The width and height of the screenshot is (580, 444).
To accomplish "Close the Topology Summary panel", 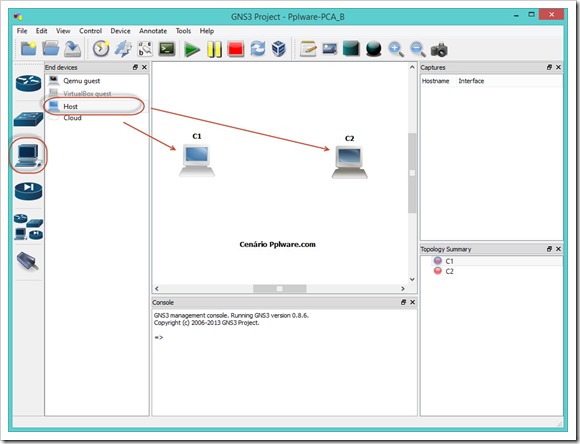I will (558, 249).
